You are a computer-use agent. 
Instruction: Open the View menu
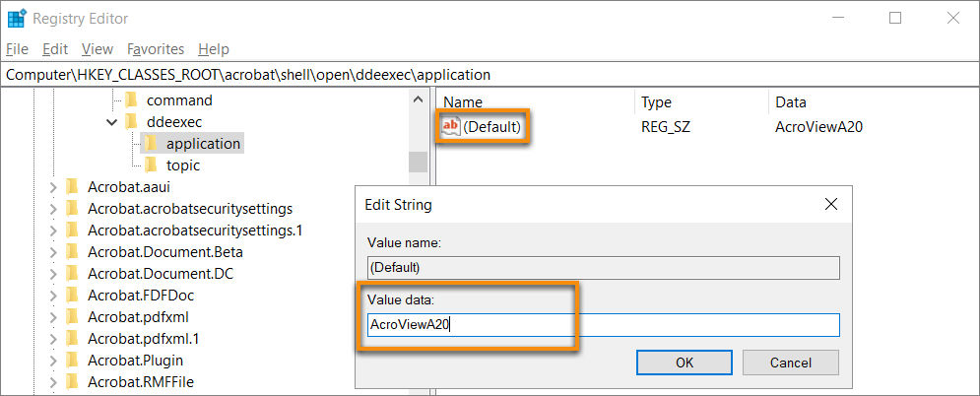tap(98, 48)
